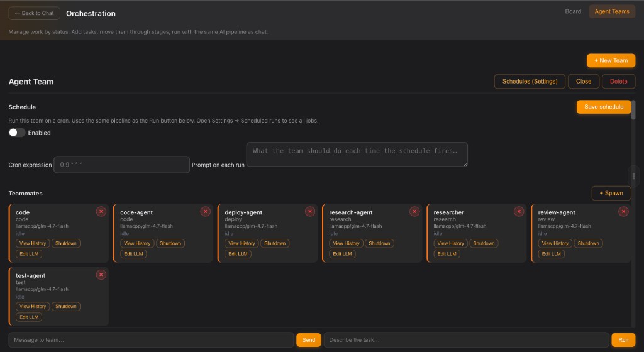The image size is (644, 352).
Task: Shutdown the deploy-agent teammate
Action: coord(275,243)
